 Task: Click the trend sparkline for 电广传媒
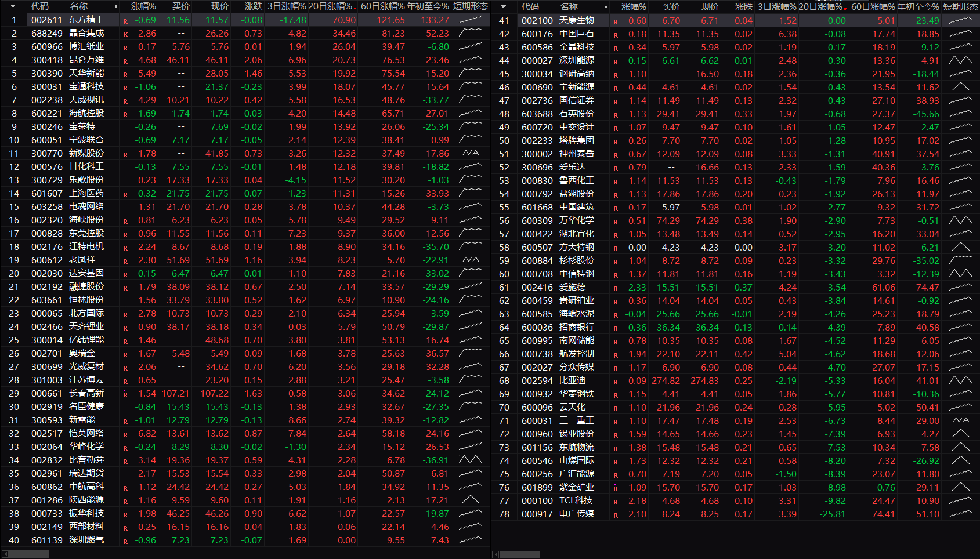tap(960, 514)
